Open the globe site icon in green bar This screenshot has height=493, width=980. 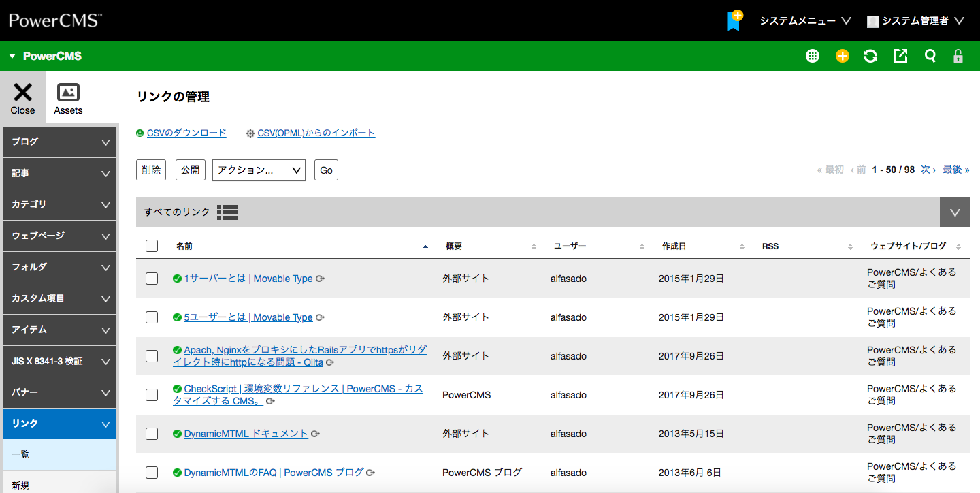[x=813, y=57]
